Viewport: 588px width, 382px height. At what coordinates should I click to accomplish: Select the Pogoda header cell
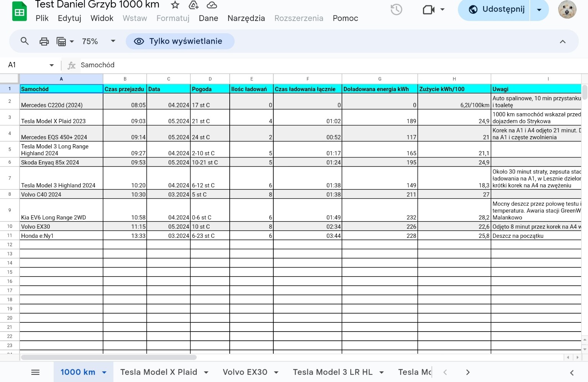(x=210, y=89)
